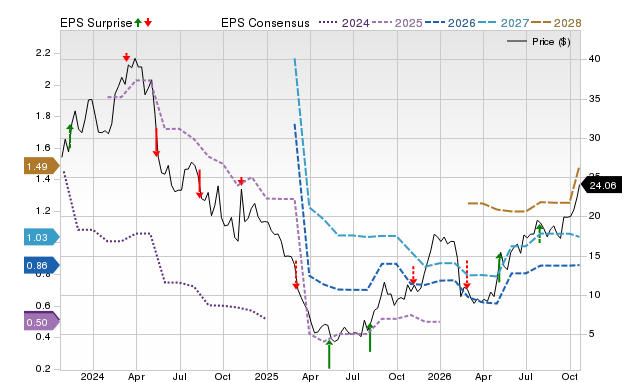The width and height of the screenshot is (640, 382).
Task: Click the green up arrow in the EPS Surprise legend
Action: pyautogui.click(x=138, y=23)
